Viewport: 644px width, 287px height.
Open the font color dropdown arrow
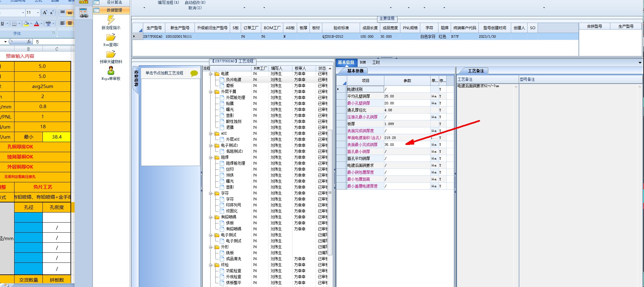click(41, 24)
